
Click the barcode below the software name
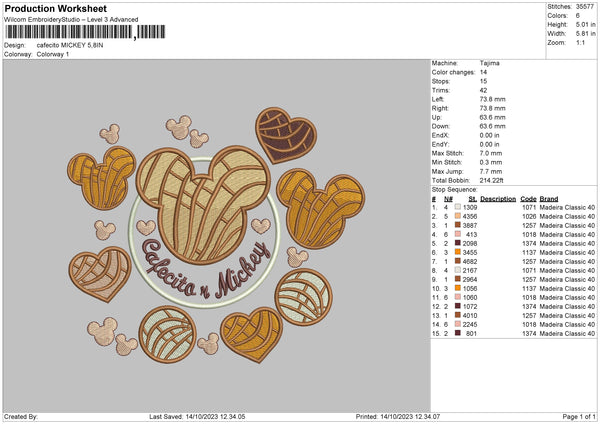tap(85, 32)
